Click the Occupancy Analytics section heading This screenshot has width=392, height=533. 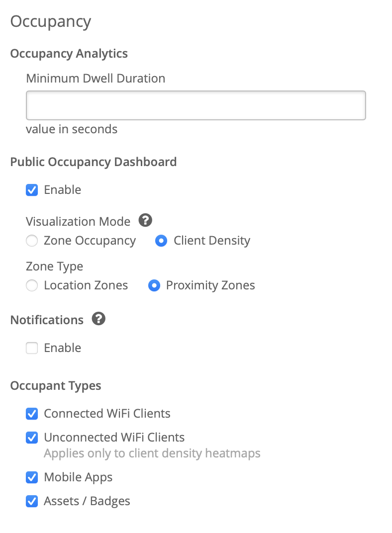[69, 54]
